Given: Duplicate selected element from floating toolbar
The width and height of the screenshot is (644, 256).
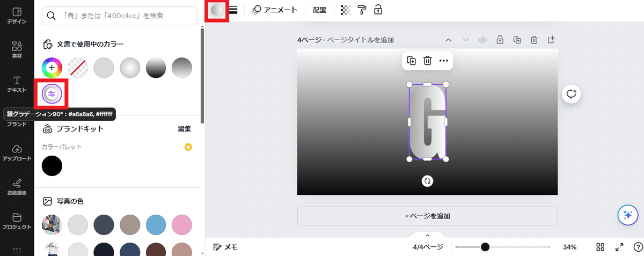Looking at the screenshot, I should pyautogui.click(x=412, y=61).
